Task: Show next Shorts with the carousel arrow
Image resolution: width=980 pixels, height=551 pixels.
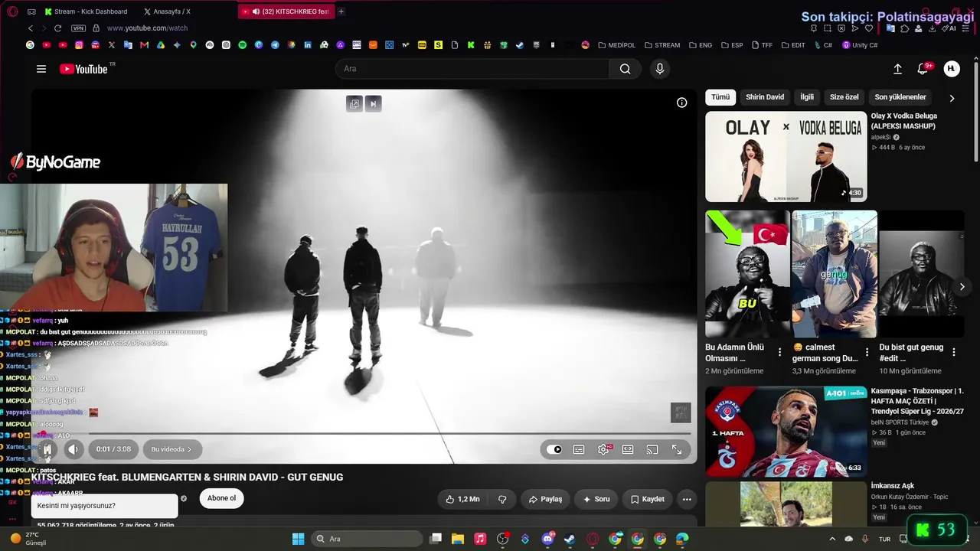Action: (x=962, y=287)
